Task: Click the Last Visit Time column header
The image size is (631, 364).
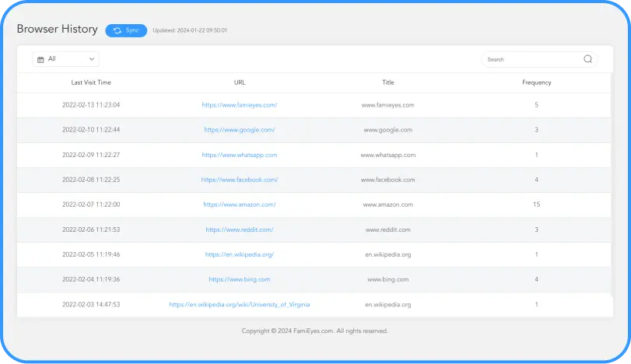Action: (91, 82)
